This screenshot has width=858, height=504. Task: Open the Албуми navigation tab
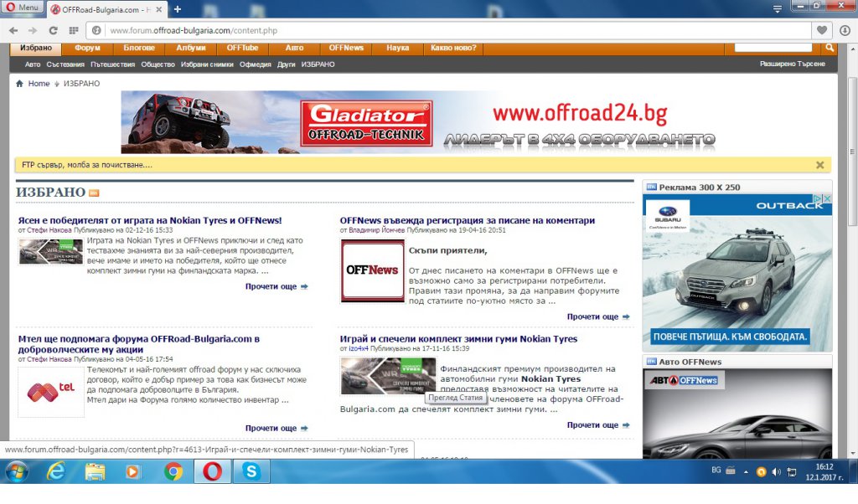pos(191,48)
